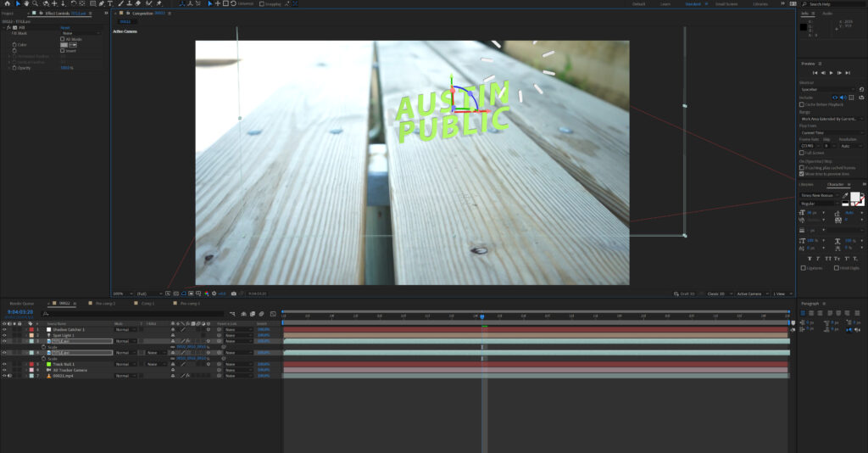Open Fill Mask dropdown in Effect Controls

click(81, 33)
